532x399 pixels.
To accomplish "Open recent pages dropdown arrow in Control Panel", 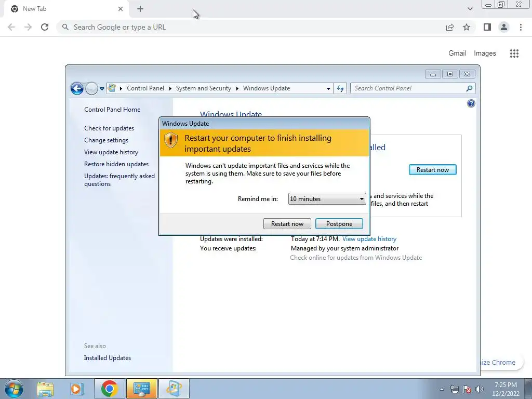I will click(x=102, y=89).
